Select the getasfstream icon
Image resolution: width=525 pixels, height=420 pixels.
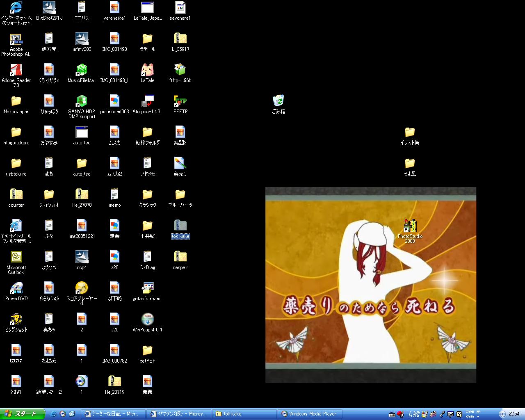147,291
